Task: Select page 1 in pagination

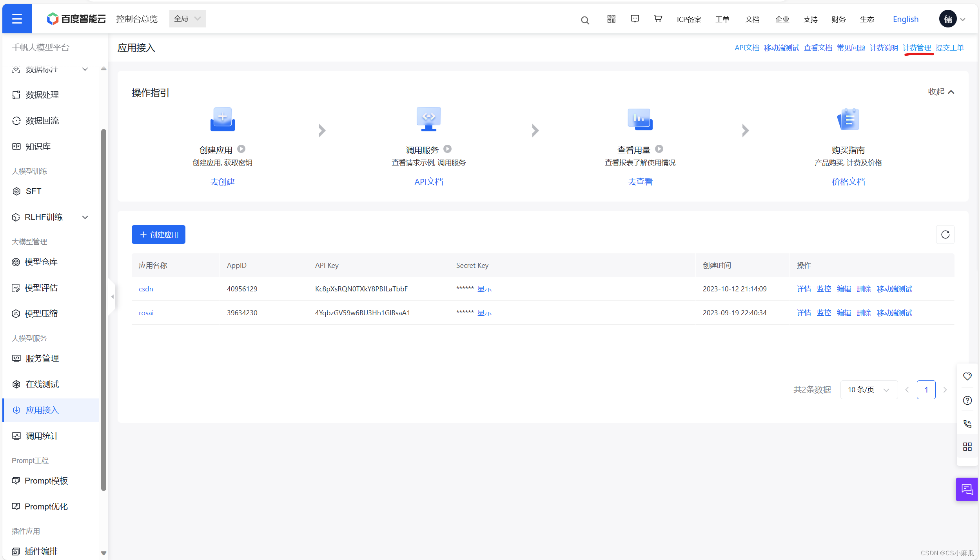Action: 926,390
